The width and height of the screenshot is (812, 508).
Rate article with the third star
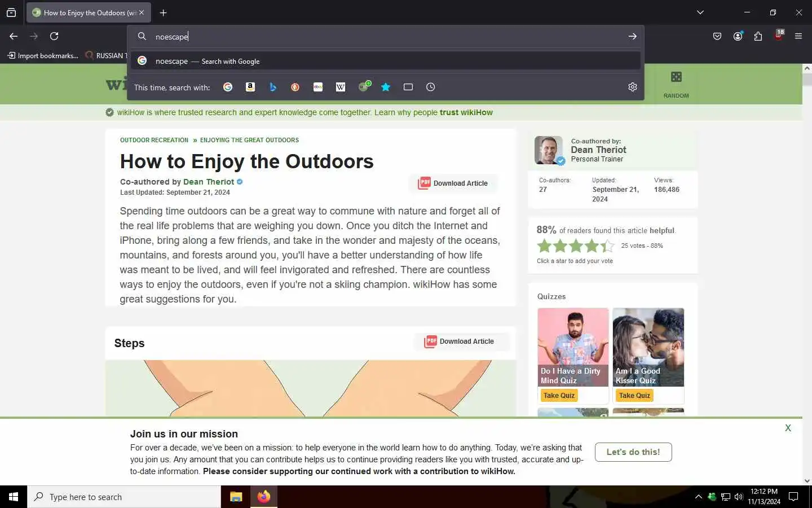coord(576,246)
